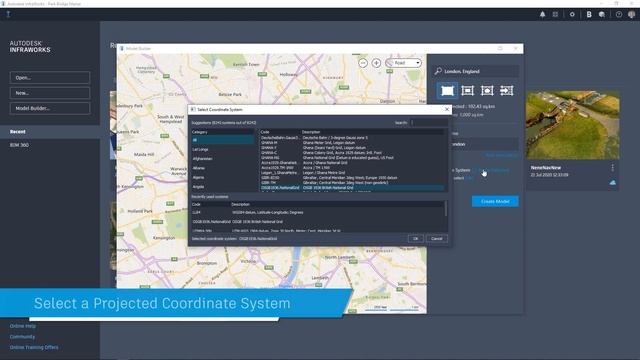
Task: Select the LL84 recently used system row
Action: point(318,212)
